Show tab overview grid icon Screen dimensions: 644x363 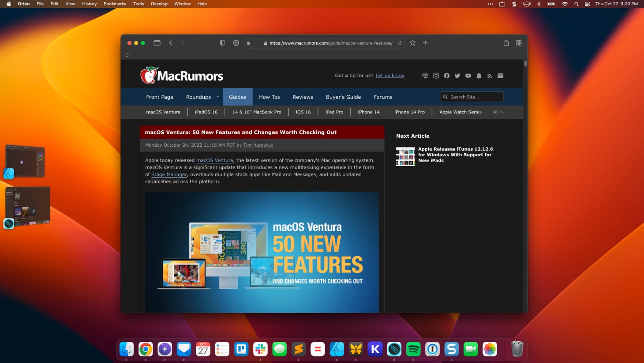click(x=519, y=43)
